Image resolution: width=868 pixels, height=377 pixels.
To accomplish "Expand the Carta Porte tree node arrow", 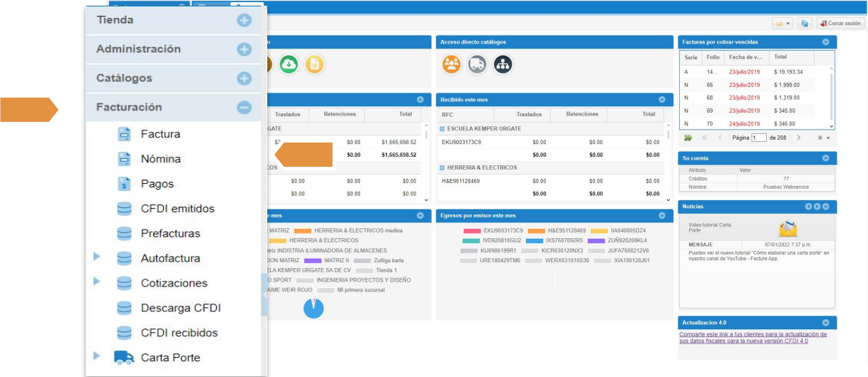I will [97, 356].
